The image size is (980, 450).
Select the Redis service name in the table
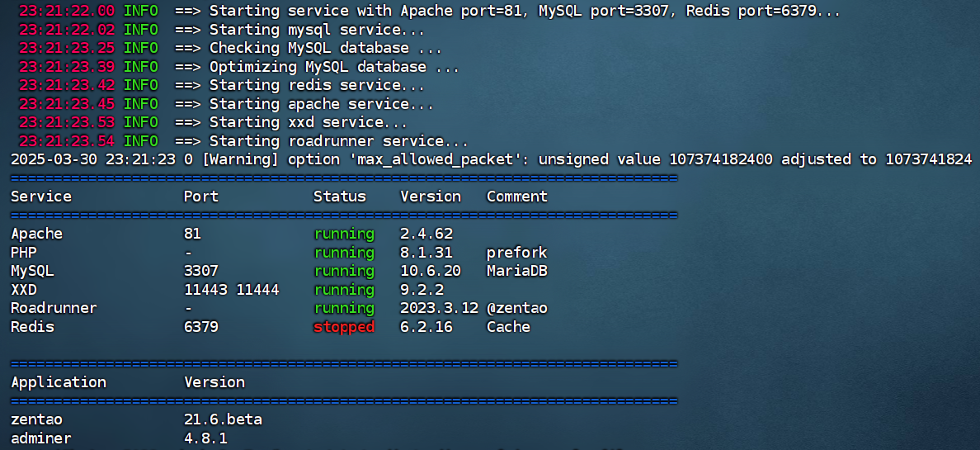coord(32,327)
